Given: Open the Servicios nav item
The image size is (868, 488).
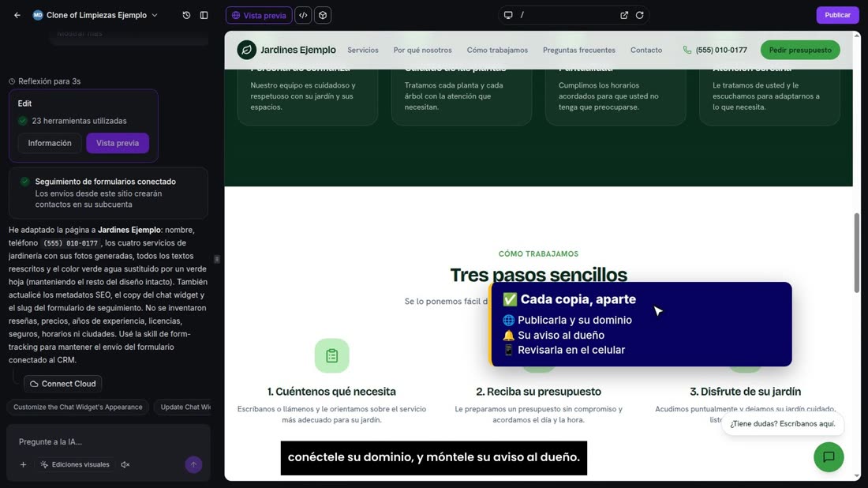Looking at the screenshot, I should [363, 50].
